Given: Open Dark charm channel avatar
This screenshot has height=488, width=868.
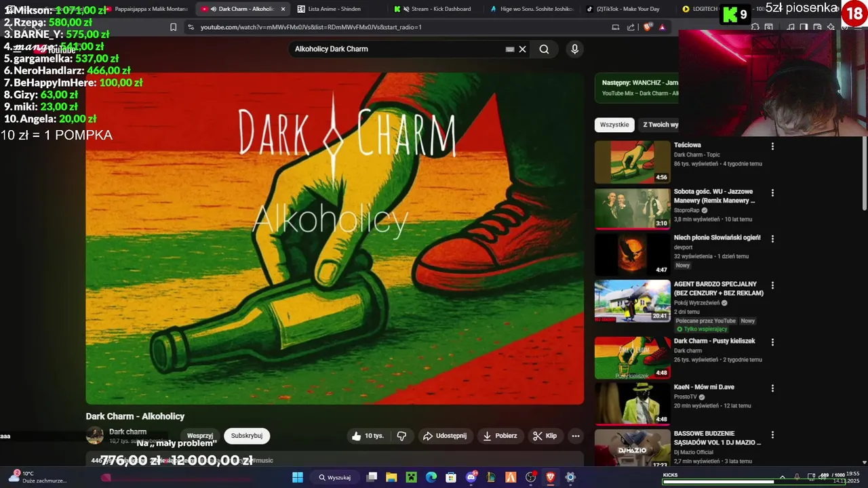Looking at the screenshot, I should (x=95, y=435).
